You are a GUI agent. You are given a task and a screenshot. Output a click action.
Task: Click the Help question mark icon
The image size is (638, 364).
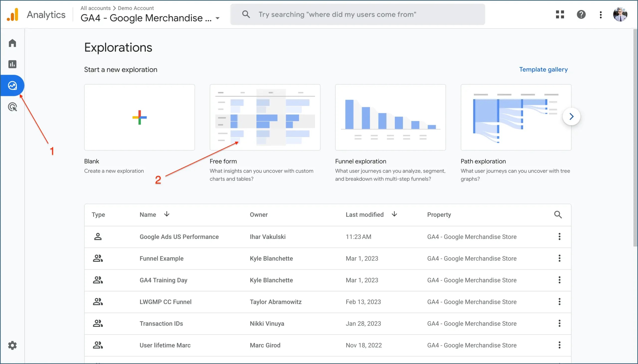click(x=581, y=14)
